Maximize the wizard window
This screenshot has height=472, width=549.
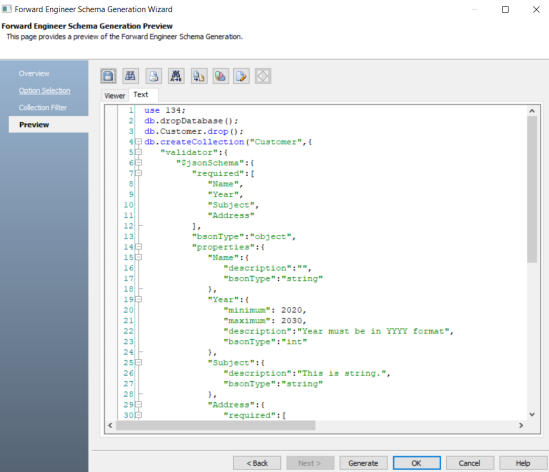505,9
